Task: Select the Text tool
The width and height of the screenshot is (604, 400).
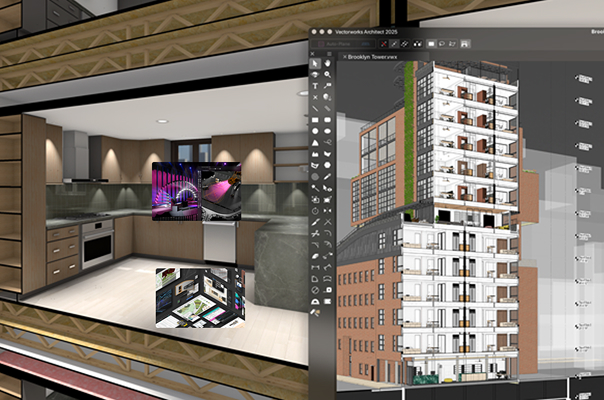Action: coord(315,86)
